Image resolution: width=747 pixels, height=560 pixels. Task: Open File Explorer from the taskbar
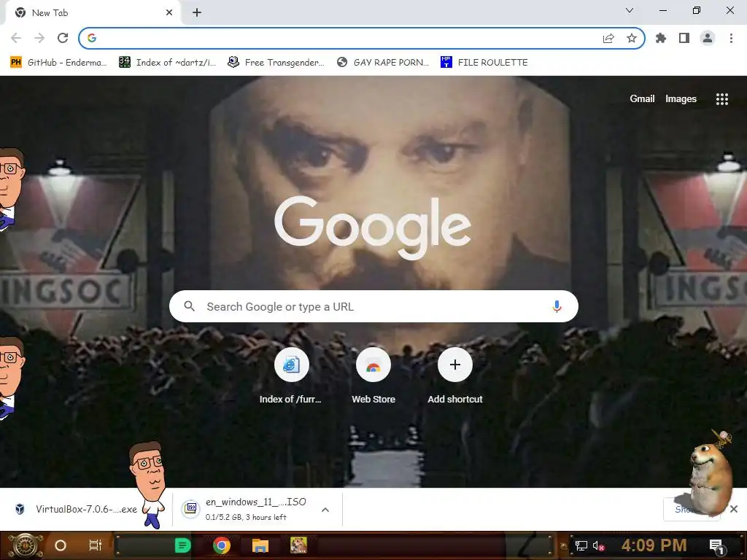point(260,545)
